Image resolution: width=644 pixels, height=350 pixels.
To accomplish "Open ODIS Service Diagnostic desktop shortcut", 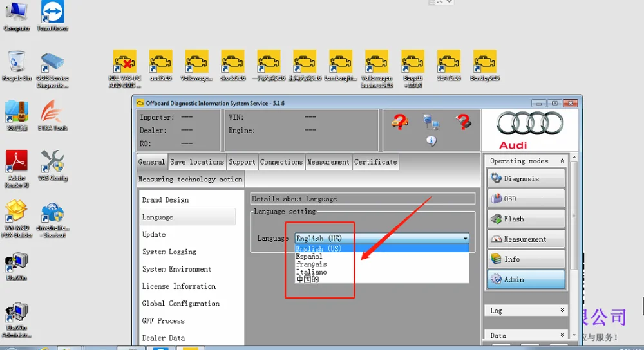I will tap(52, 69).
